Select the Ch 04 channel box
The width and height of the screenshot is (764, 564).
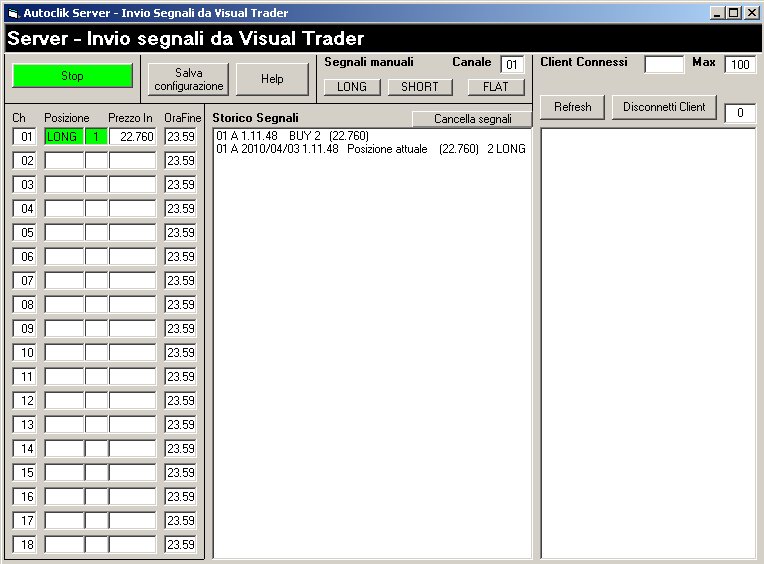24,208
